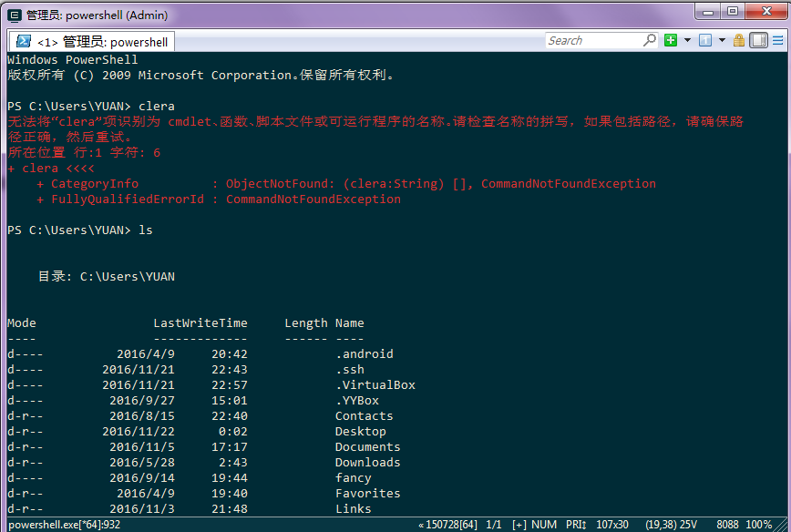
Task: Click the 'Mode' column header text
Action: pyautogui.click(x=22, y=323)
